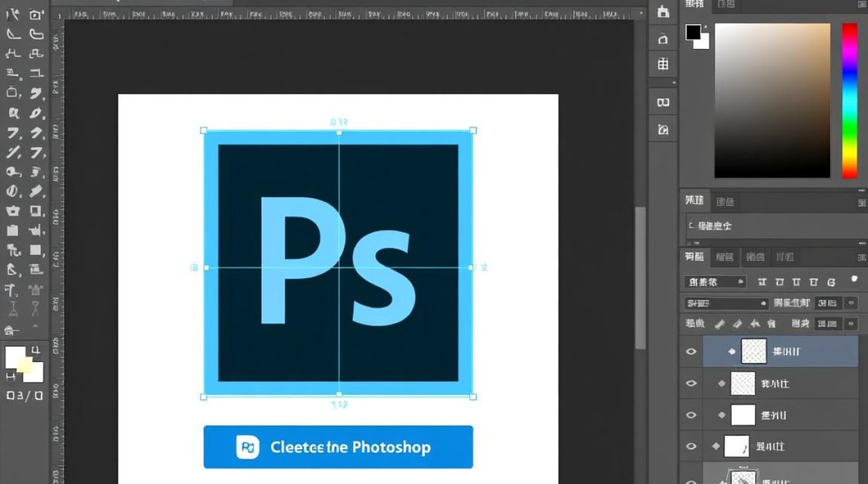The image size is (868, 484).
Task: Click the top icon in the collapsed panel strip
Action: point(663,12)
